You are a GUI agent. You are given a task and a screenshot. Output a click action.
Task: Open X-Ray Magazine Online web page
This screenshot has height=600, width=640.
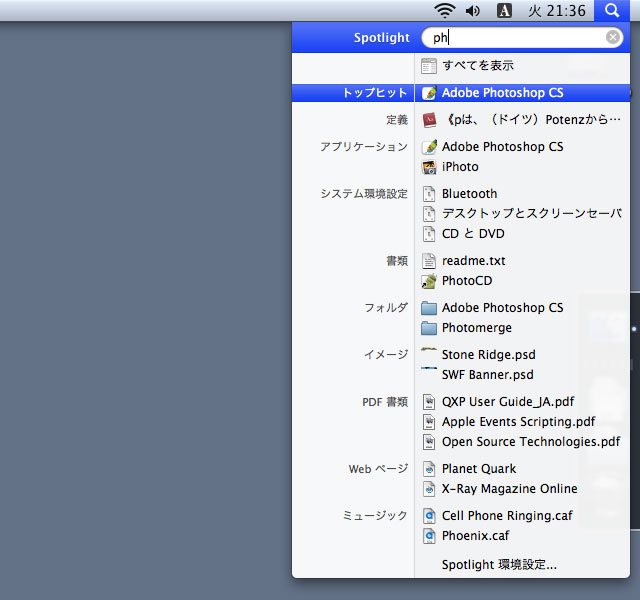coord(509,488)
